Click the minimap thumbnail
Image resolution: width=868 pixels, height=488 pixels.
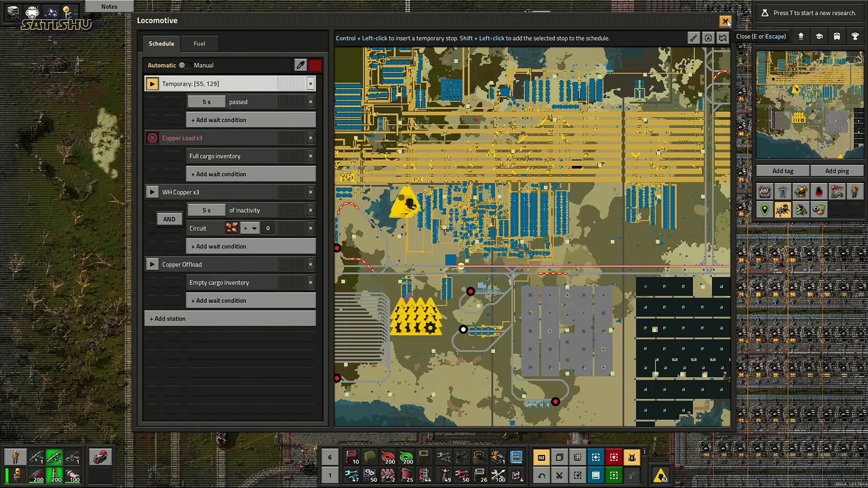[810, 104]
